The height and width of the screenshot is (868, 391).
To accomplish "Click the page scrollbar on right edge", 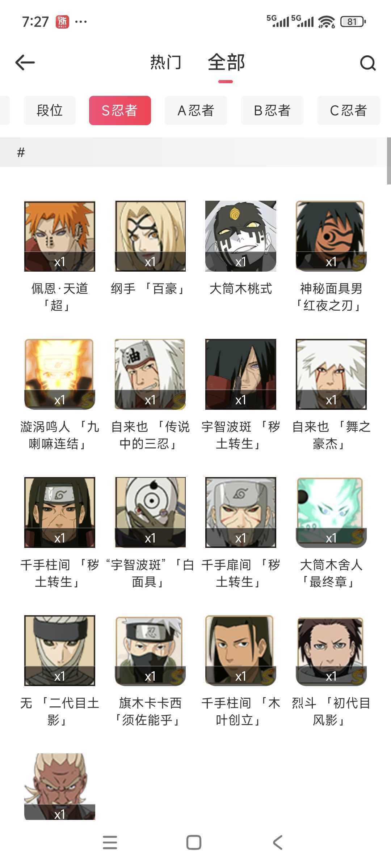I will [x=389, y=161].
